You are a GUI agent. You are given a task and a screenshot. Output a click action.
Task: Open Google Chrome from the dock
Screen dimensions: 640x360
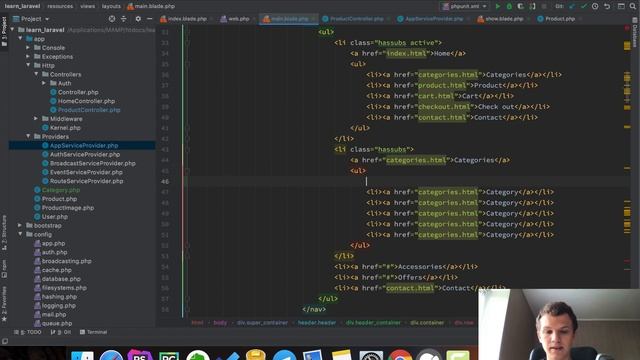coord(400,355)
